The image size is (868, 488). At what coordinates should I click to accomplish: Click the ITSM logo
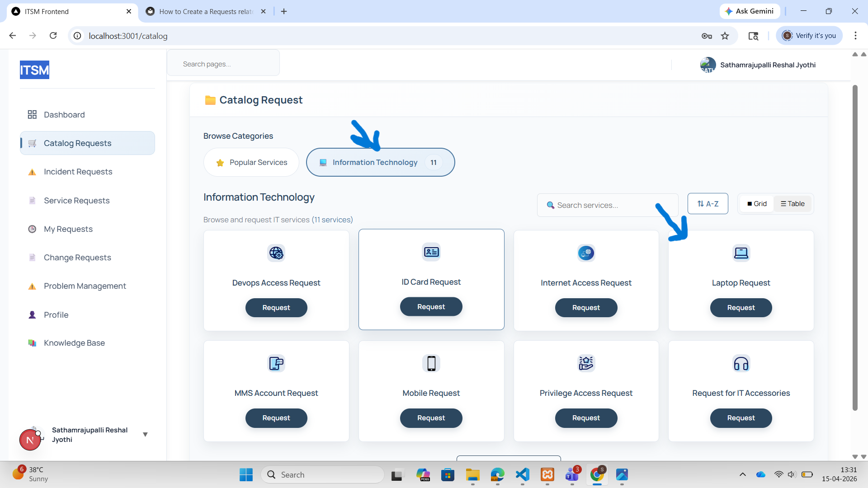pyautogui.click(x=34, y=70)
